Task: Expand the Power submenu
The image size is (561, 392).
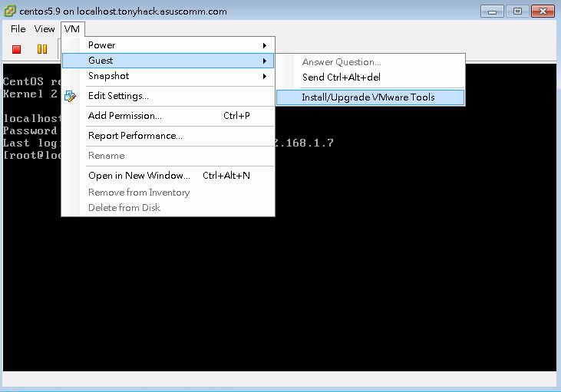Action: 168,45
